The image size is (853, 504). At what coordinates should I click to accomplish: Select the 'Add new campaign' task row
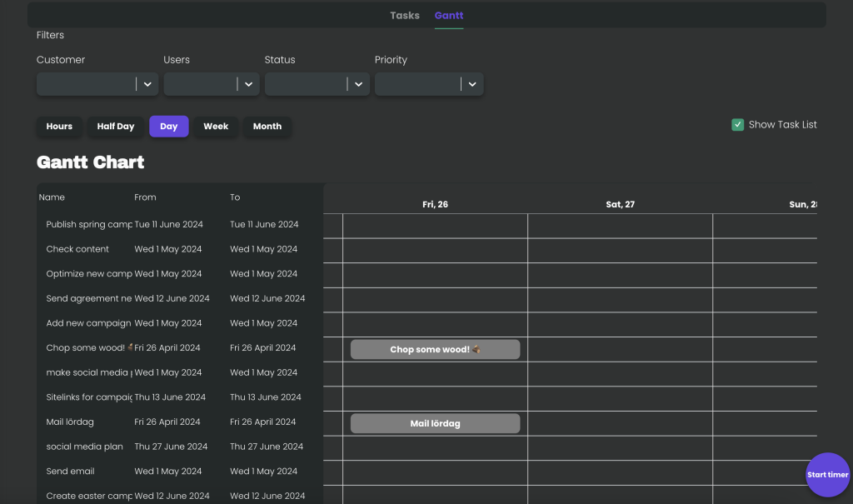[180, 322]
